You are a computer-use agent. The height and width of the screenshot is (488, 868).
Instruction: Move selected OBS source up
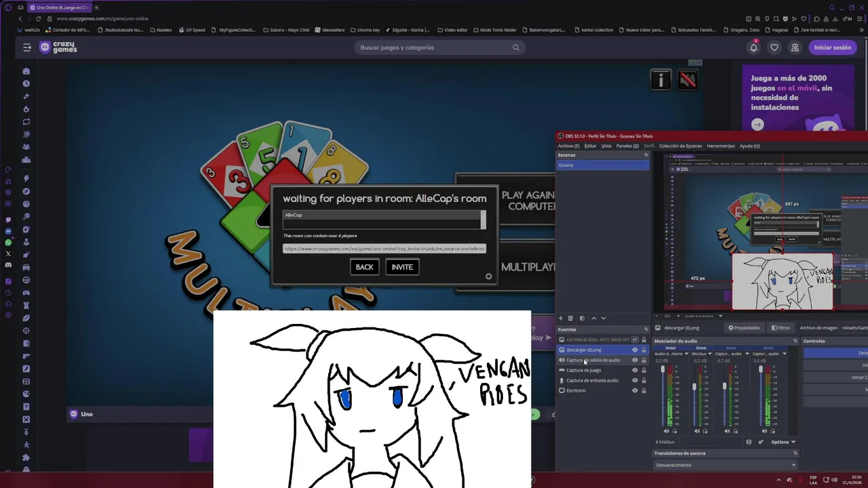coord(594,318)
